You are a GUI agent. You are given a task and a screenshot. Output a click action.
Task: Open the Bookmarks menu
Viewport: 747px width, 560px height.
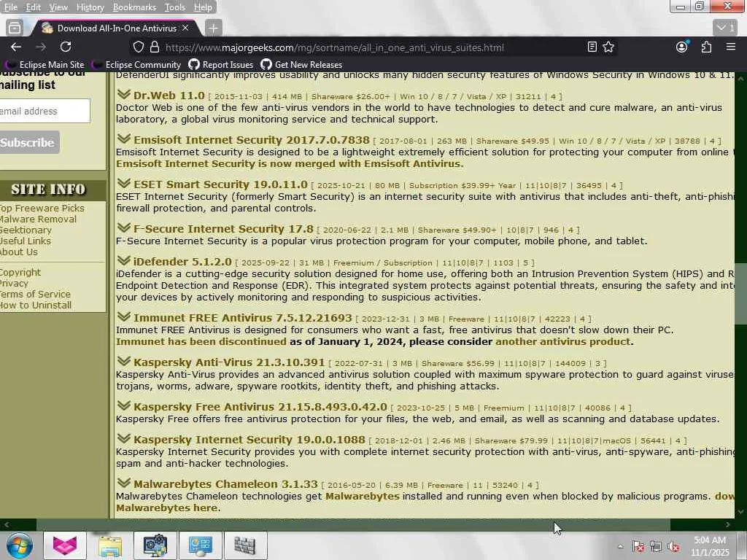coord(134,7)
